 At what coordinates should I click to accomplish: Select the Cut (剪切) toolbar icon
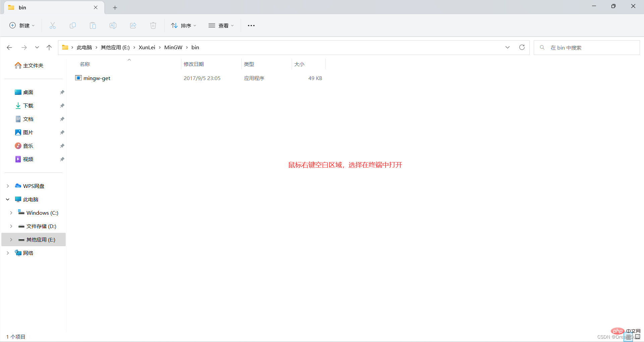pos(52,25)
